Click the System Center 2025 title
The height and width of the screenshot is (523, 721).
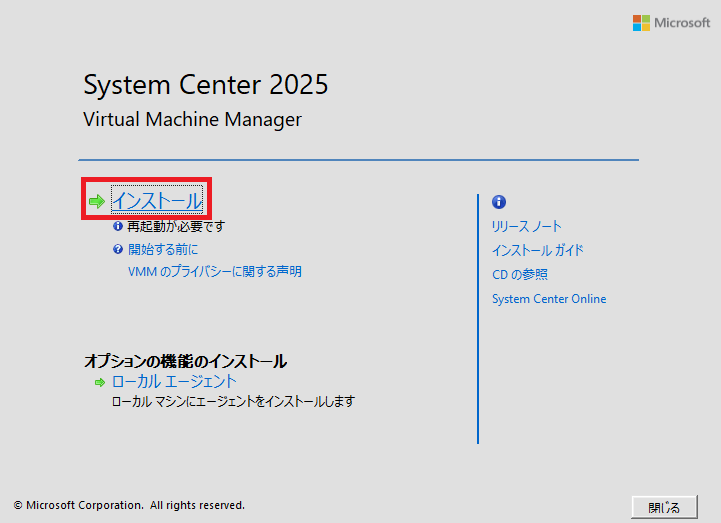click(x=206, y=85)
